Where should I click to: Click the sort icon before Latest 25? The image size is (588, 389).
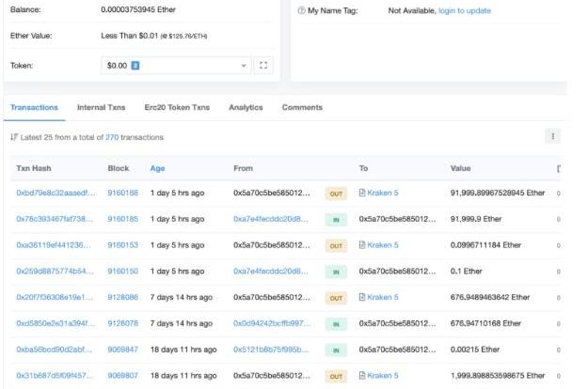pos(13,137)
